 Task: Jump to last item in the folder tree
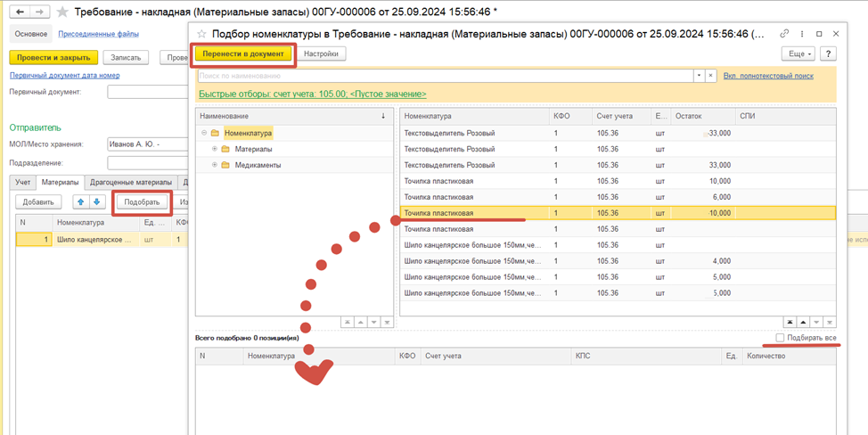(387, 322)
